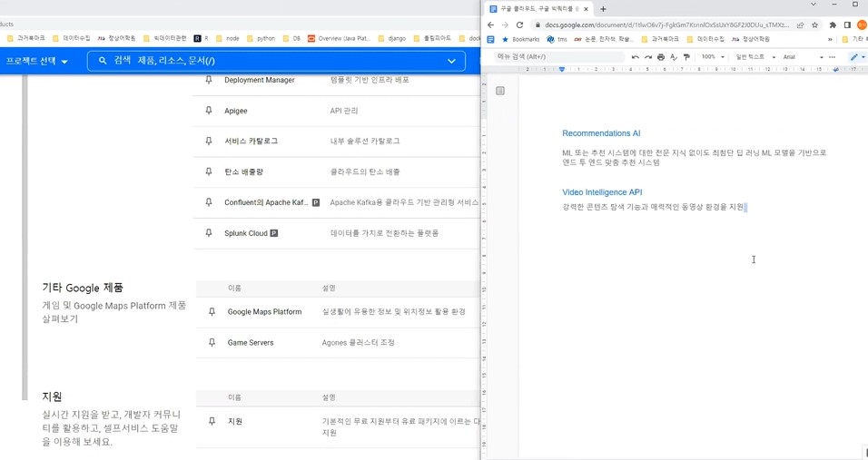Go back in the Docs browser window
The width and height of the screenshot is (868, 460).
(490, 24)
